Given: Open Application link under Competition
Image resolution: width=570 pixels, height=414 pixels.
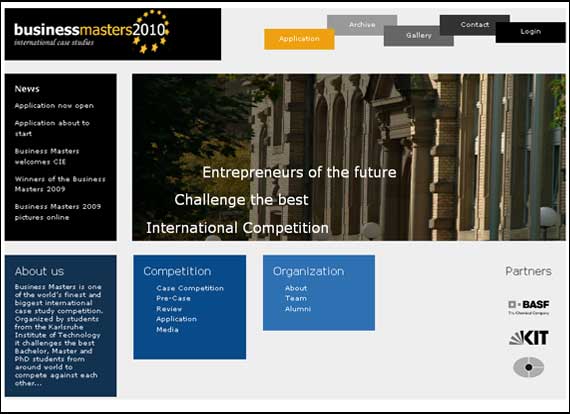Looking at the screenshot, I should (x=176, y=319).
